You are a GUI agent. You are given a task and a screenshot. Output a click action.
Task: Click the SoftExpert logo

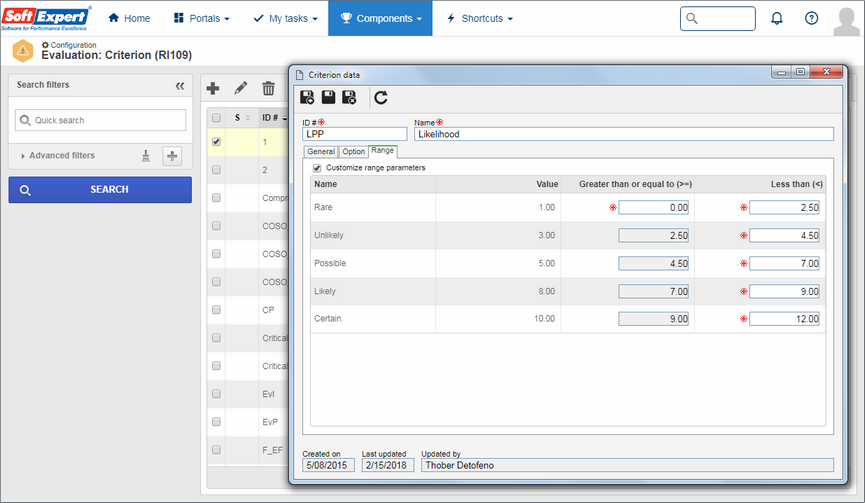[45, 18]
